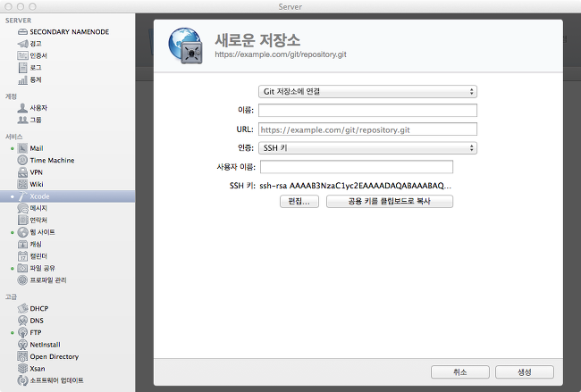Open the Xsan service icon
This screenshot has width=581, height=392.
pyautogui.click(x=22, y=368)
